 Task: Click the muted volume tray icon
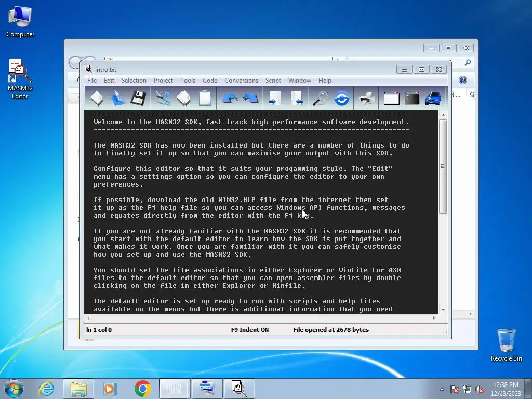tap(480, 390)
